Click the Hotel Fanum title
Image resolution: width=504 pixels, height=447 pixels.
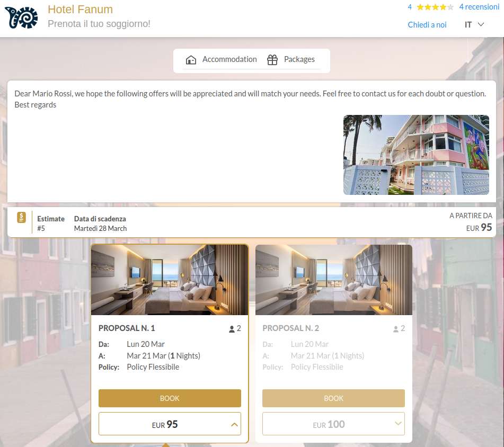81,10
